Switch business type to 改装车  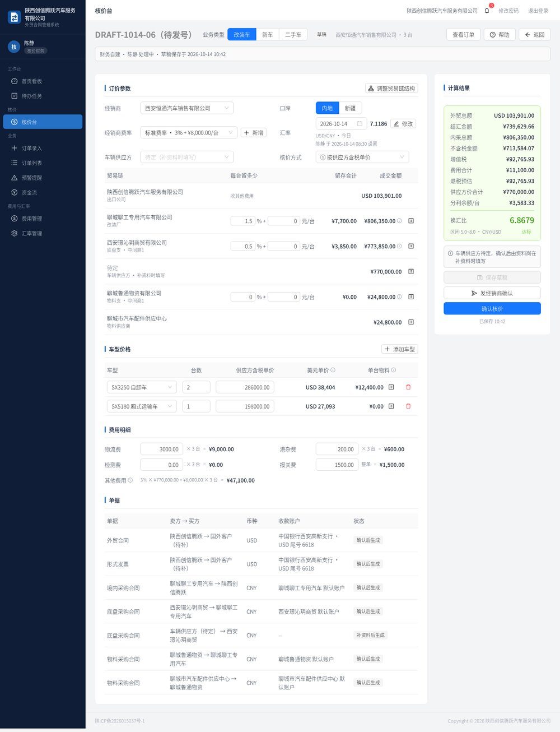click(x=242, y=35)
